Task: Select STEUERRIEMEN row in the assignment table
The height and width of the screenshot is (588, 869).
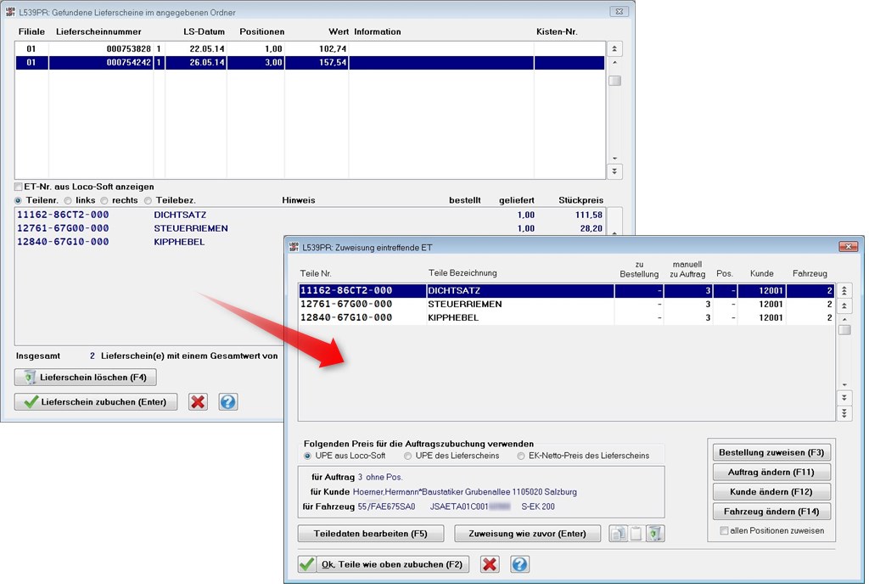Action: (x=475, y=304)
